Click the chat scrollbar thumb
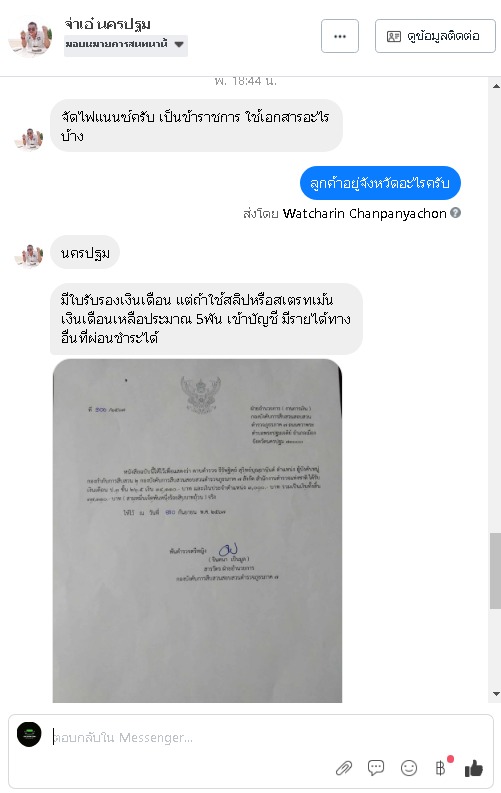Viewport: 501px width, 793px height. (495, 570)
